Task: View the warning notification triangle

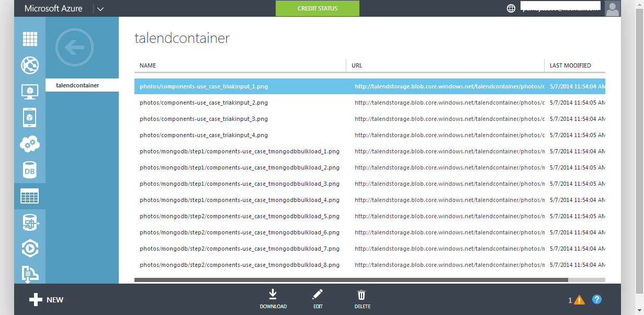Action: pyautogui.click(x=579, y=300)
